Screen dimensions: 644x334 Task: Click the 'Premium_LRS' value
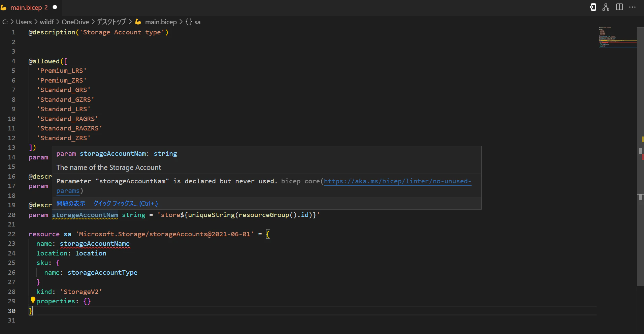click(x=62, y=71)
